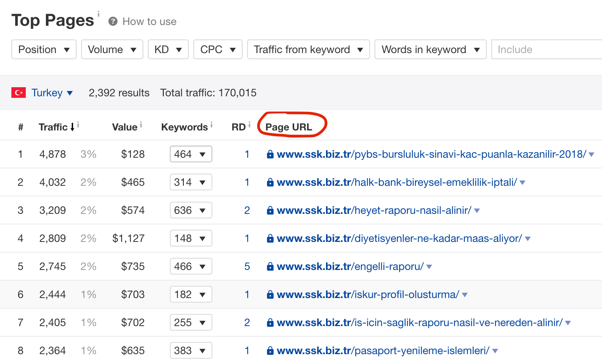Image resolution: width=602 pixels, height=364 pixels.
Task: Expand arrow after is-icin-saglik-raporu URL
Action: [x=568, y=323]
